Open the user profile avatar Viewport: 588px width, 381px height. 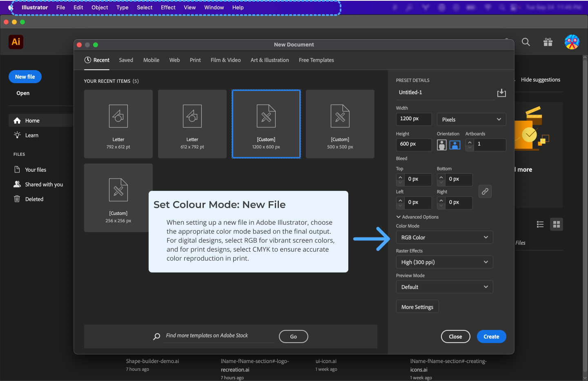pyautogui.click(x=572, y=42)
